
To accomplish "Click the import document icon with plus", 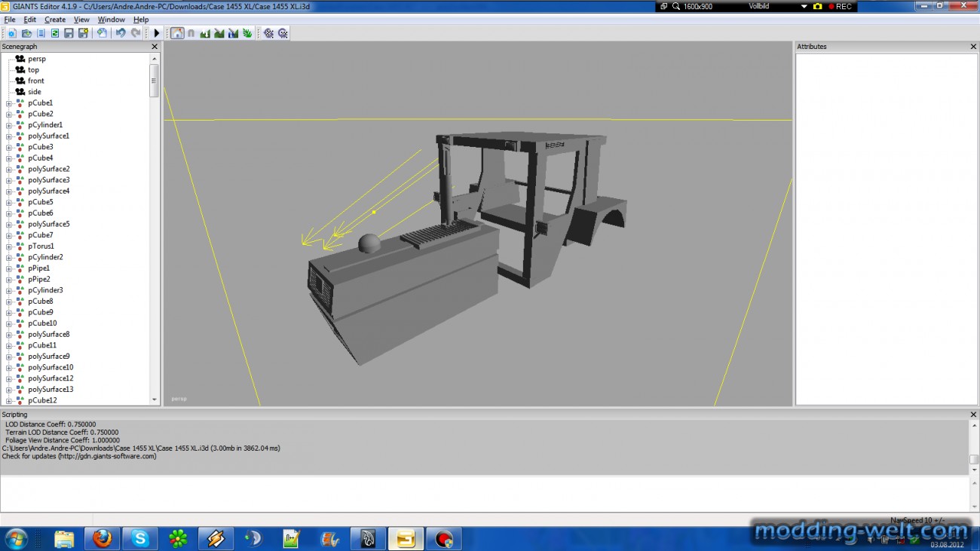I will (x=102, y=33).
